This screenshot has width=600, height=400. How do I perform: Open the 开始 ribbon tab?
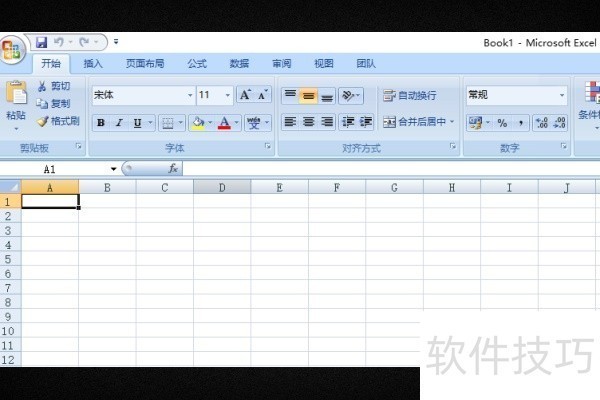51,64
